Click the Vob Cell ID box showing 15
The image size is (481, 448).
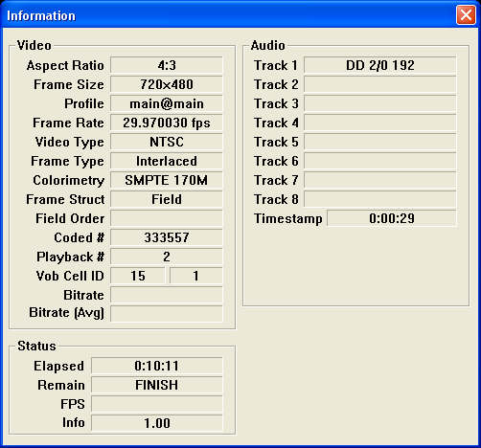pyautogui.click(x=138, y=276)
